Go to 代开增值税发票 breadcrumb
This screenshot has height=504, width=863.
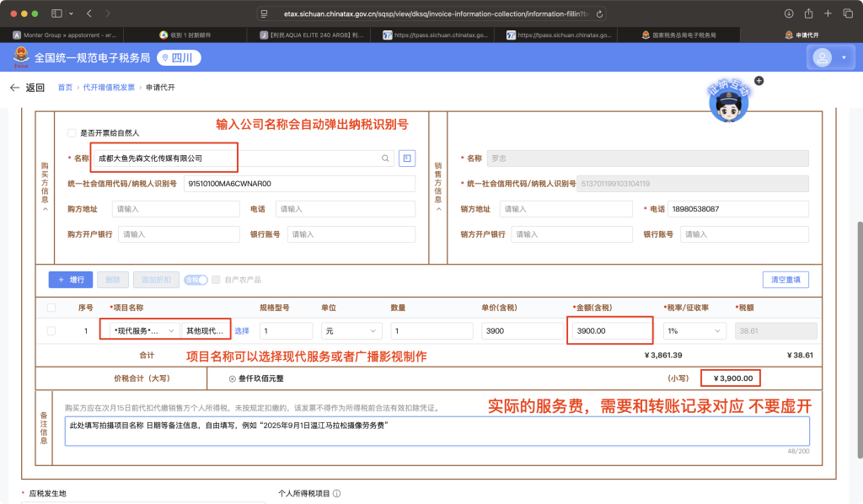(x=108, y=88)
